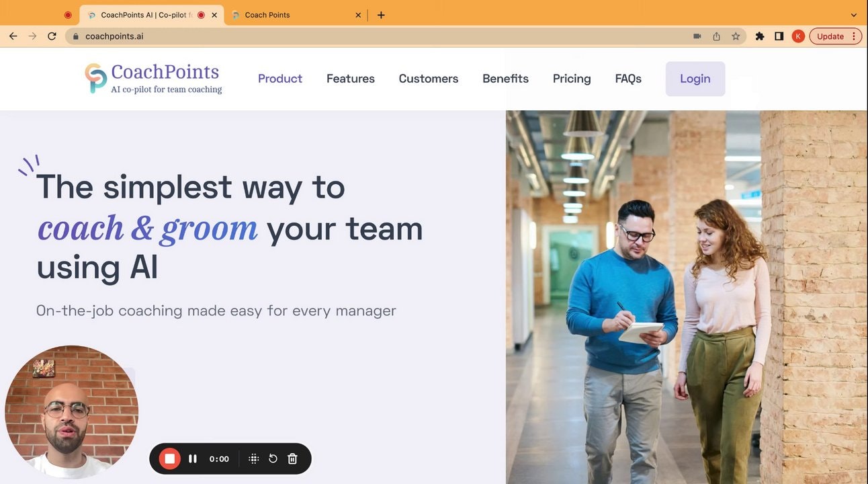Switch to the Coach Points tab
The height and width of the screenshot is (484, 868).
point(289,15)
